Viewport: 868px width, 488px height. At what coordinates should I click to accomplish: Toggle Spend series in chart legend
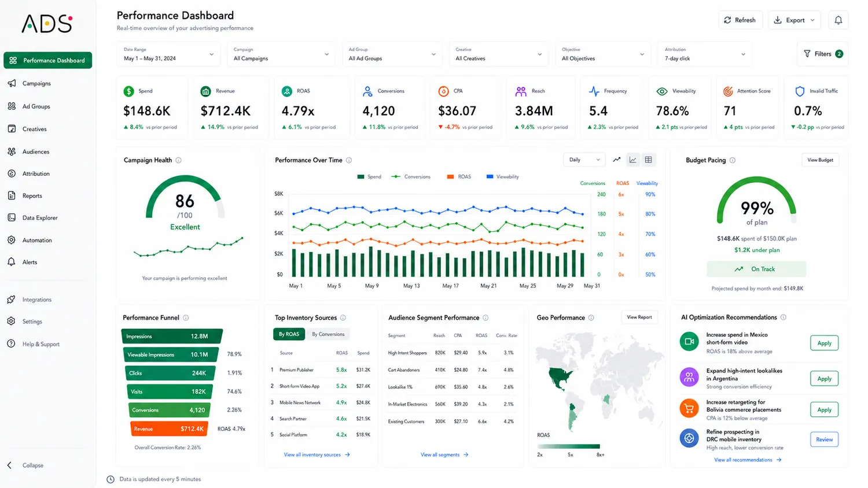coord(369,177)
